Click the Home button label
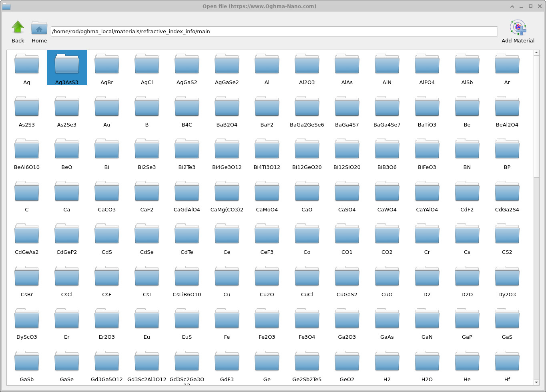The height and width of the screenshot is (392, 546). click(x=39, y=40)
